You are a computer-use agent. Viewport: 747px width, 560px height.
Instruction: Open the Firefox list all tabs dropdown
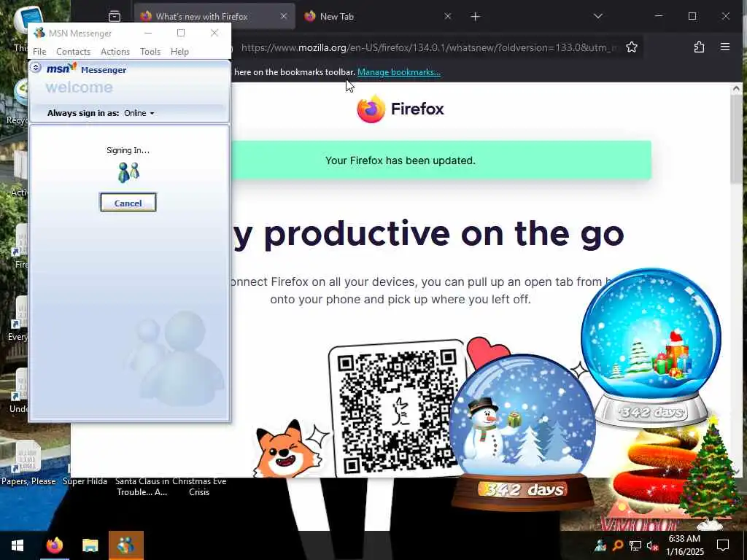(x=598, y=17)
